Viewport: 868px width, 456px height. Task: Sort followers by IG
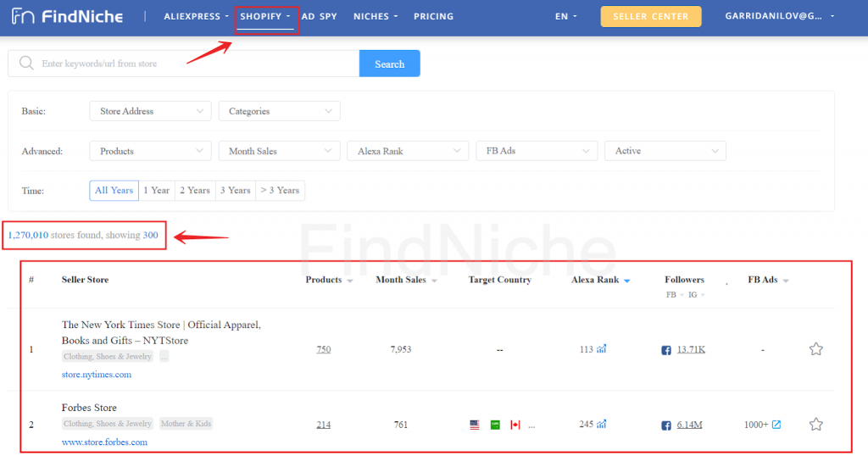[x=697, y=295]
